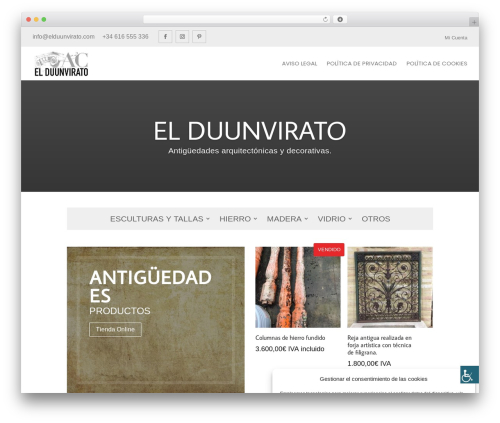Open Política de Cookies page
Viewport: 500px width, 423px height.
click(x=437, y=64)
